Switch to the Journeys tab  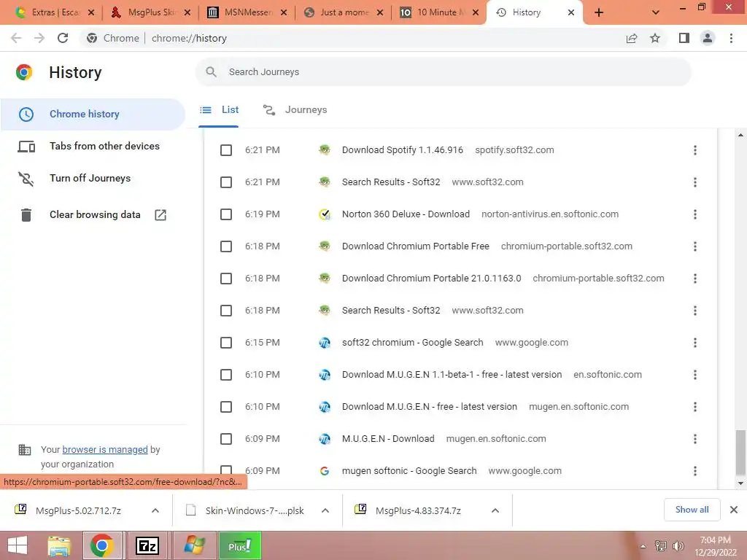click(x=295, y=110)
